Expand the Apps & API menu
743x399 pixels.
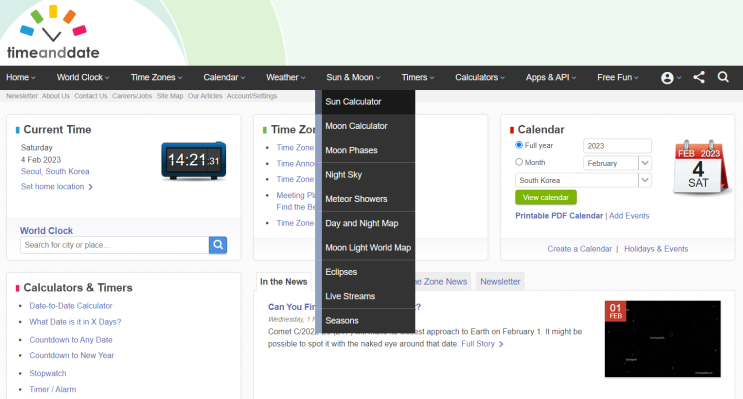tap(551, 77)
